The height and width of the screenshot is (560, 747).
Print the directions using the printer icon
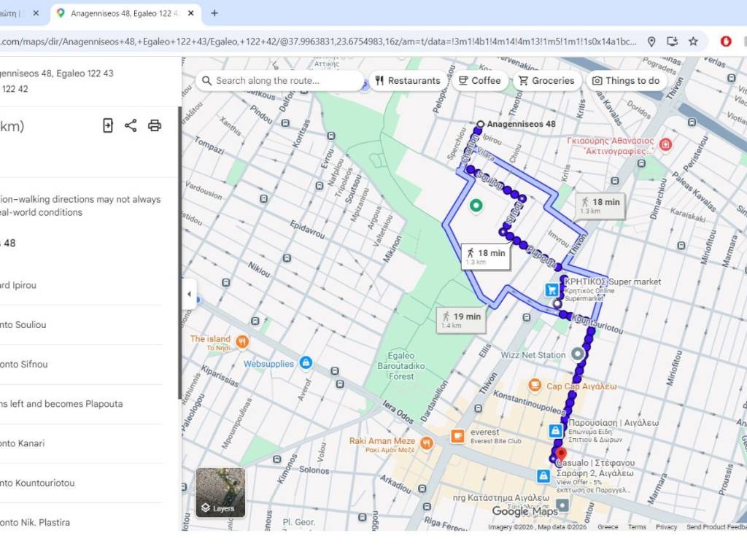(x=155, y=125)
